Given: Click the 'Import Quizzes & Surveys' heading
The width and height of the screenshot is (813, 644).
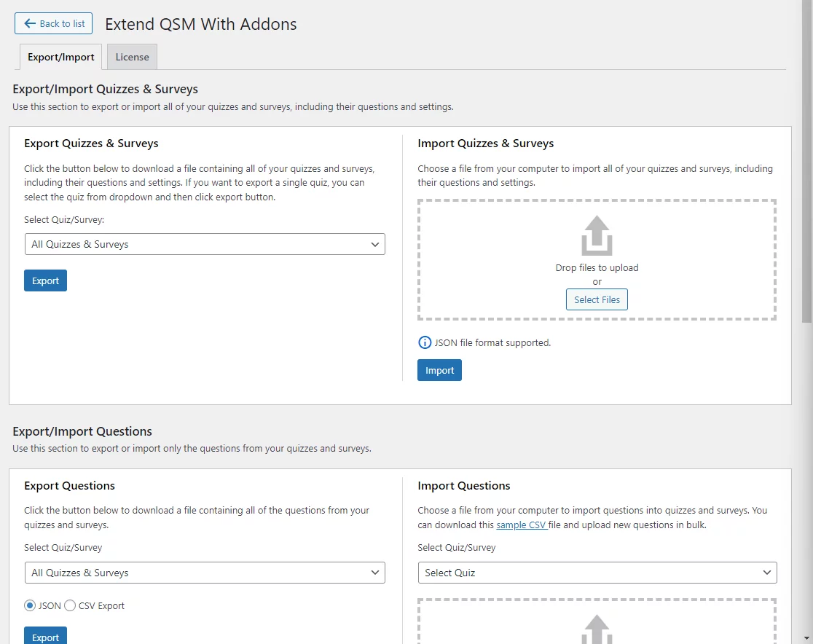Looking at the screenshot, I should (486, 144).
